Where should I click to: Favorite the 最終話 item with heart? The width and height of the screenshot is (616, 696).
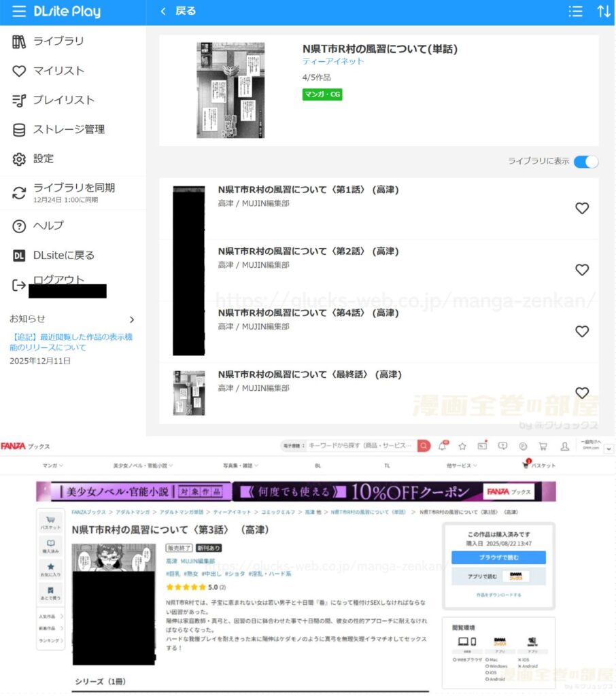point(581,393)
